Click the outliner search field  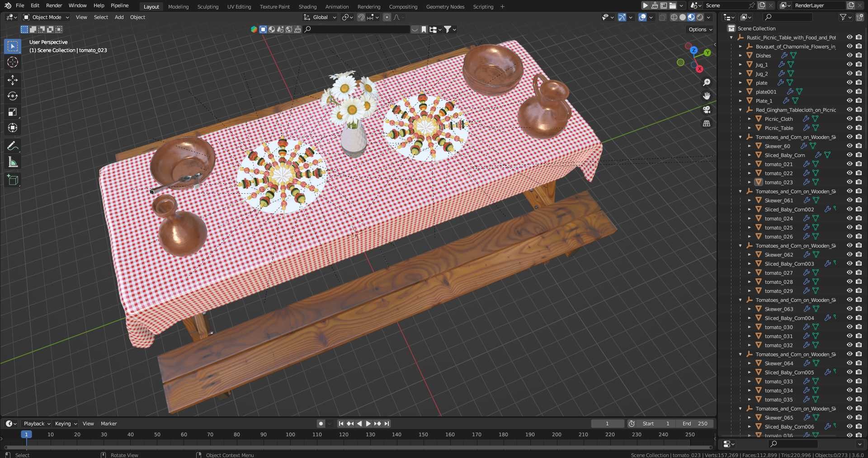pyautogui.click(x=788, y=17)
